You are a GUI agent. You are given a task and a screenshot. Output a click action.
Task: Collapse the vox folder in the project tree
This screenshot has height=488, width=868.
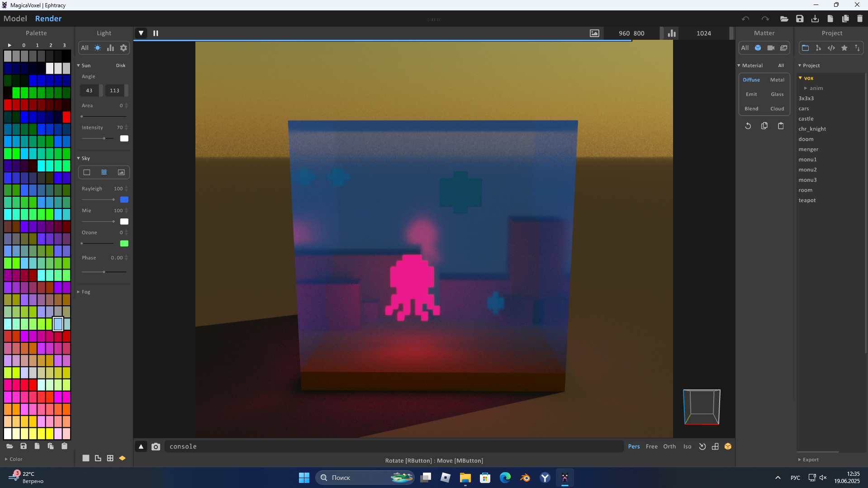point(800,78)
